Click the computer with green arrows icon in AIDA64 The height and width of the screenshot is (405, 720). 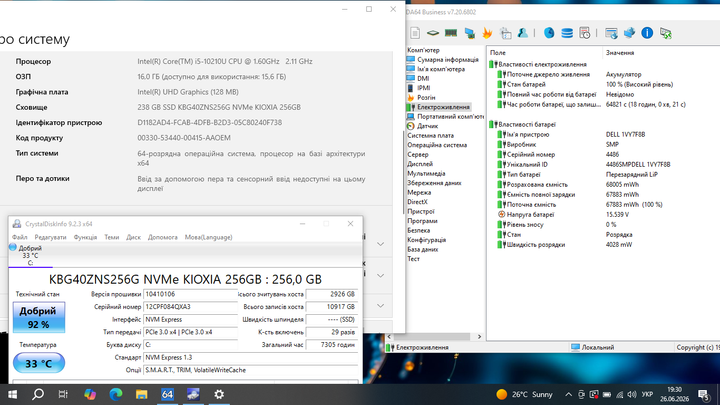click(x=665, y=33)
